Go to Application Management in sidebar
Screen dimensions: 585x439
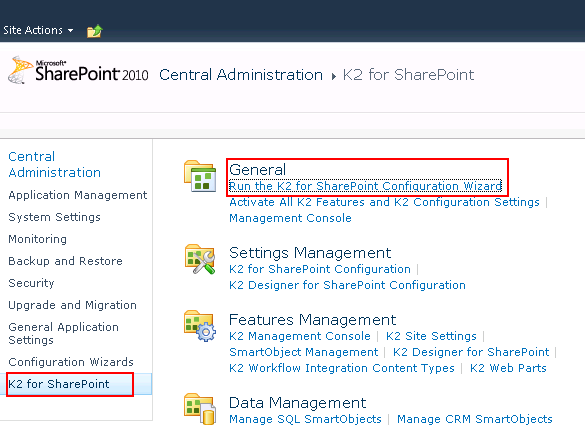click(x=78, y=195)
